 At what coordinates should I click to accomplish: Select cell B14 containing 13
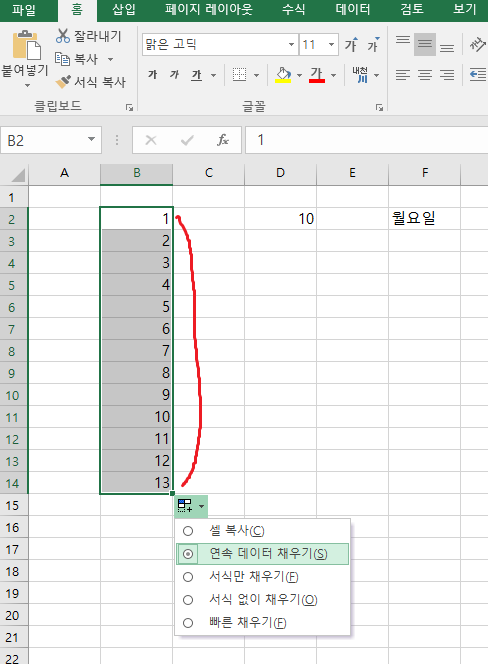pos(136,483)
